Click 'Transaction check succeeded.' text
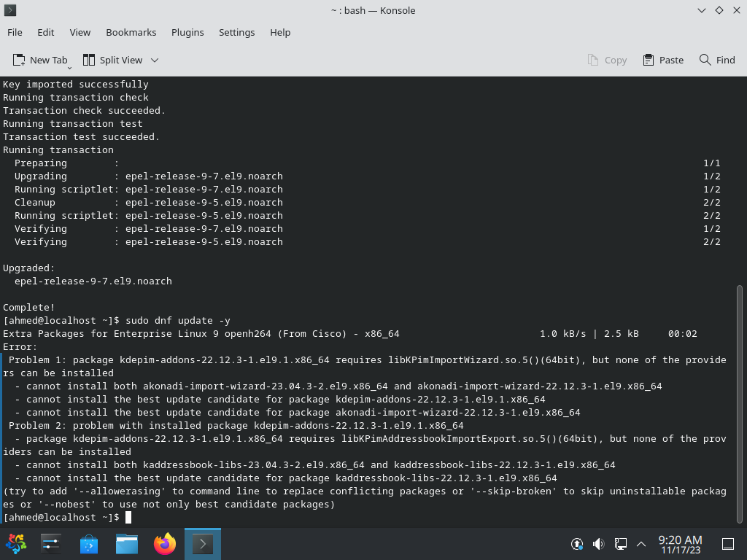This screenshot has width=747, height=560. (85, 111)
